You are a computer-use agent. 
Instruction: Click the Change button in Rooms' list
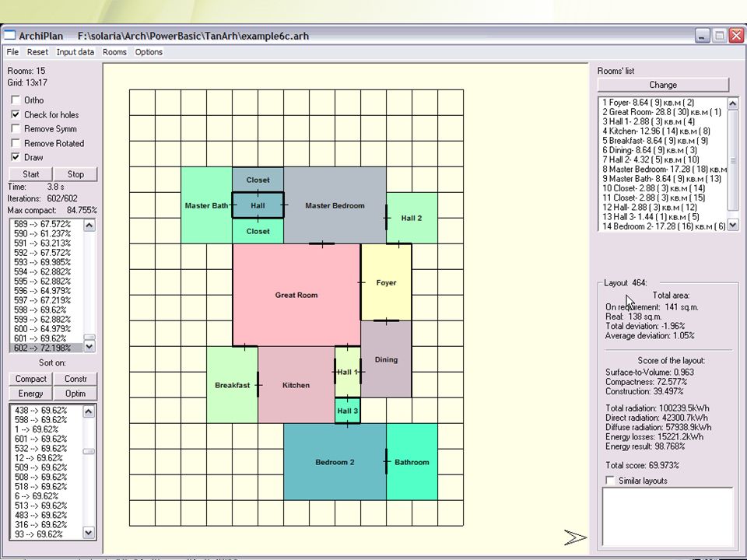tap(663, 85)
